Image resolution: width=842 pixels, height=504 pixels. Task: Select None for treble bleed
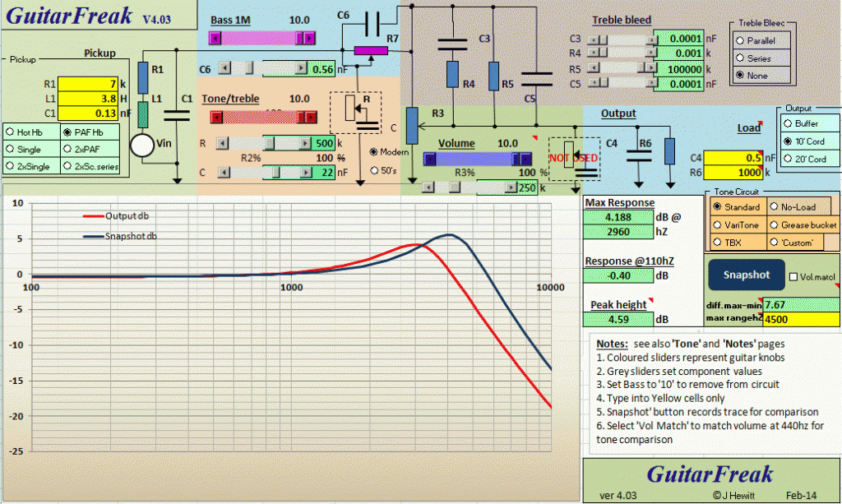740,75
